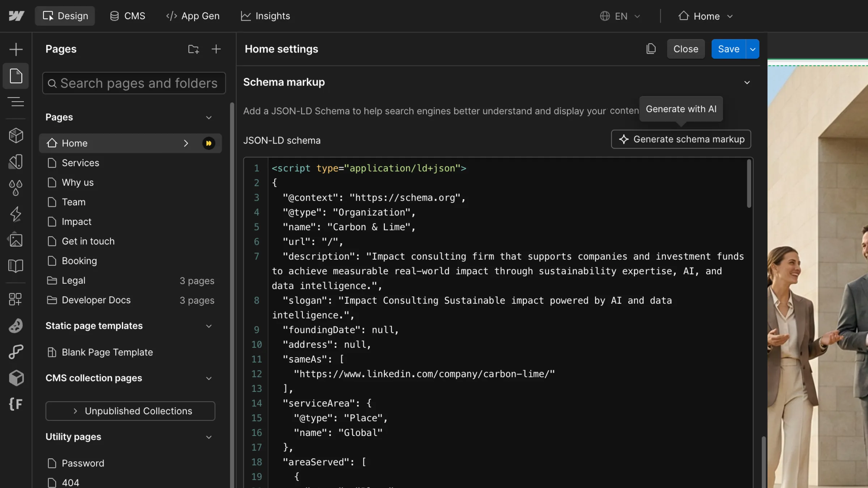
Task: Open the EN language dropdown
Action: 620,16
